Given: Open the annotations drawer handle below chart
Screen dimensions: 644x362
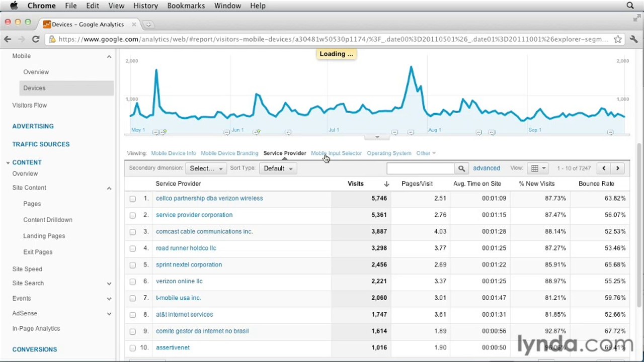Looking at the screenshot, I should click(377, 137).
